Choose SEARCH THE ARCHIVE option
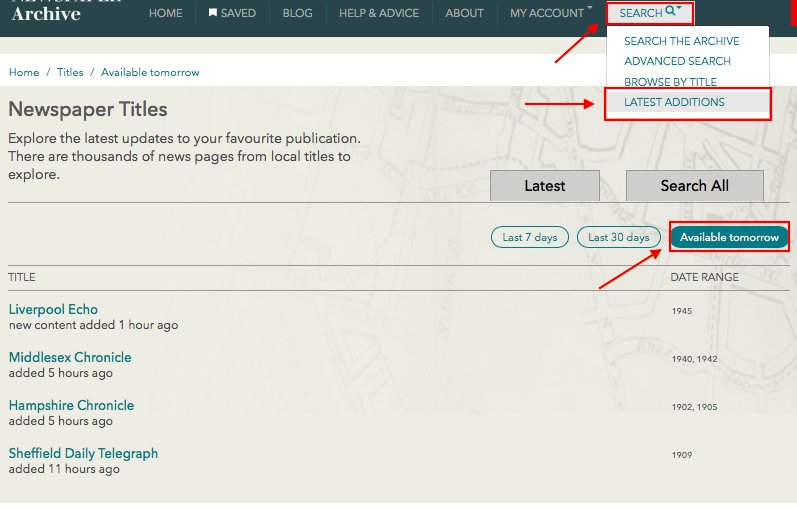 coord(682,41)
